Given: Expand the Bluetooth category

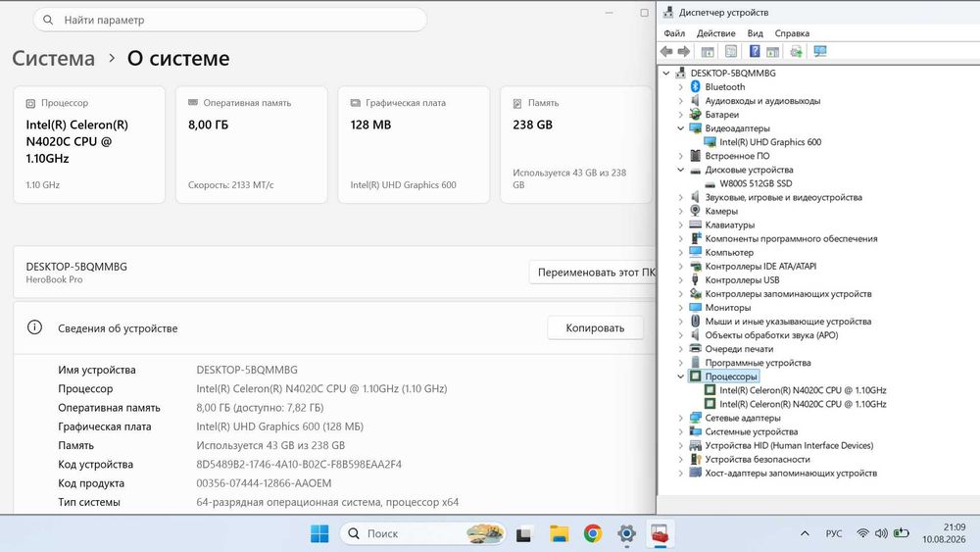Looking at the screenshot, I should click(681, 87).
